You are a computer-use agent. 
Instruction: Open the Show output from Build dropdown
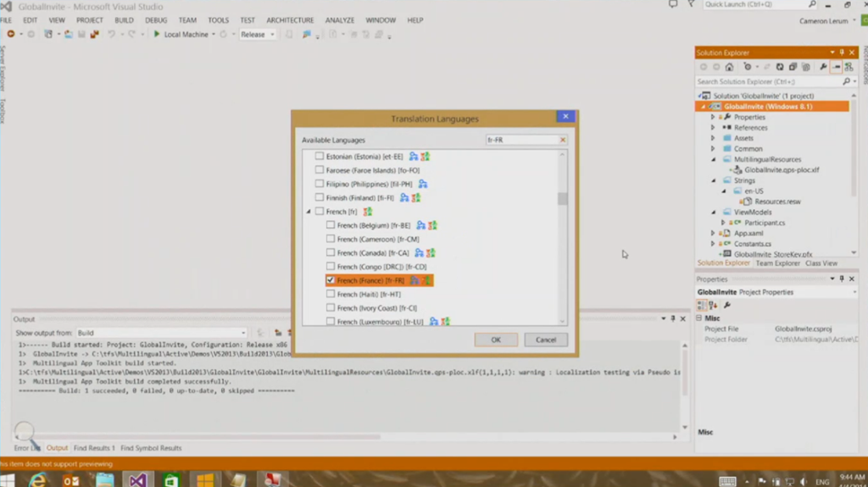click(161, 333)
